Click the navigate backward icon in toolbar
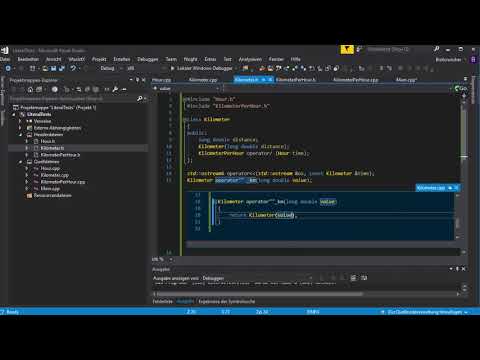 click(8, 68)
